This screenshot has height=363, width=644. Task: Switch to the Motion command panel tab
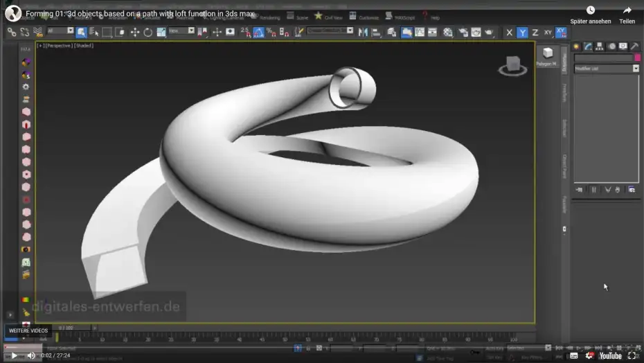point(612,46)
